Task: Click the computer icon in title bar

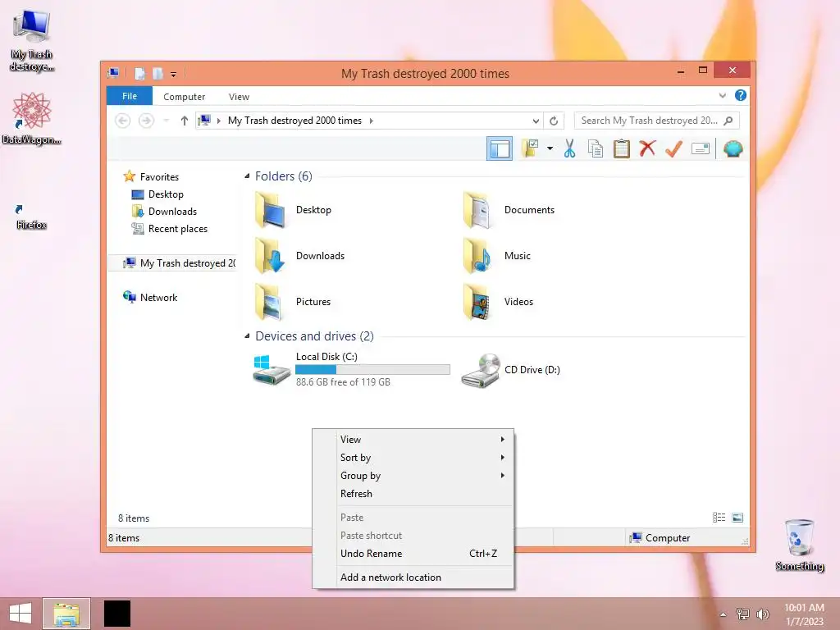Action: (x=113, y=73)
